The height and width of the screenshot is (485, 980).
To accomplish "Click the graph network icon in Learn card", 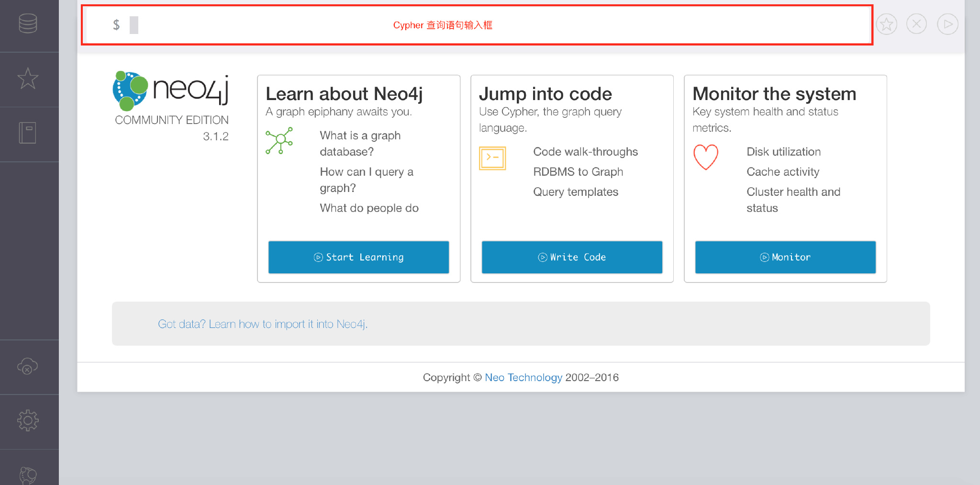I will coord(279,141).
